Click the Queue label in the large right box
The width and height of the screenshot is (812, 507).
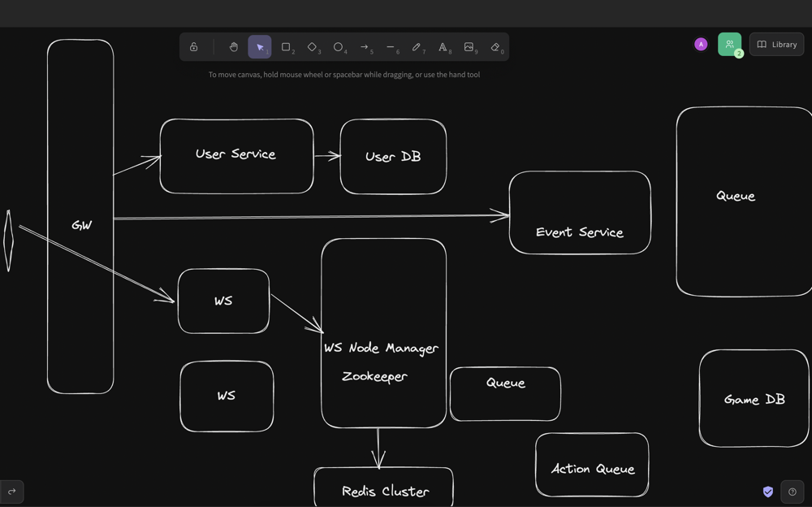[736, 196]
